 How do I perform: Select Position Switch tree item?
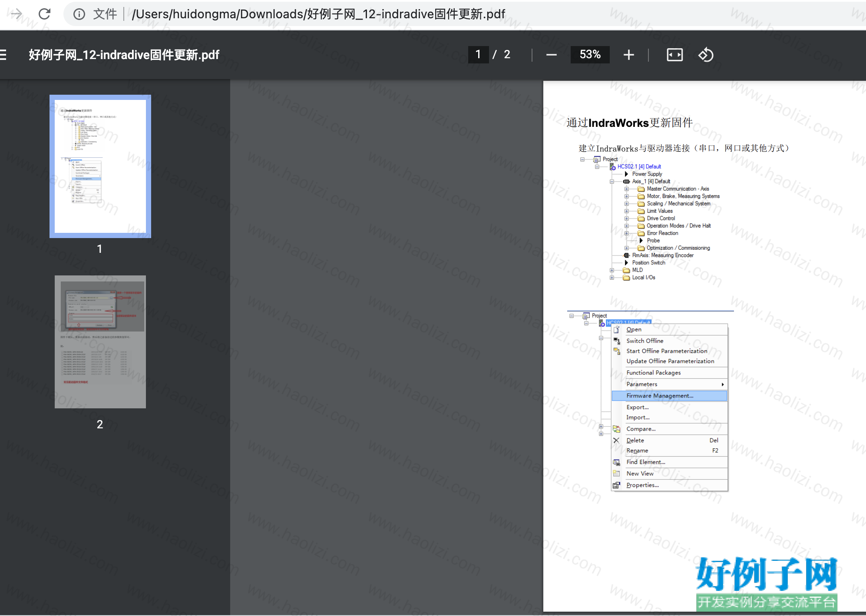648,263
